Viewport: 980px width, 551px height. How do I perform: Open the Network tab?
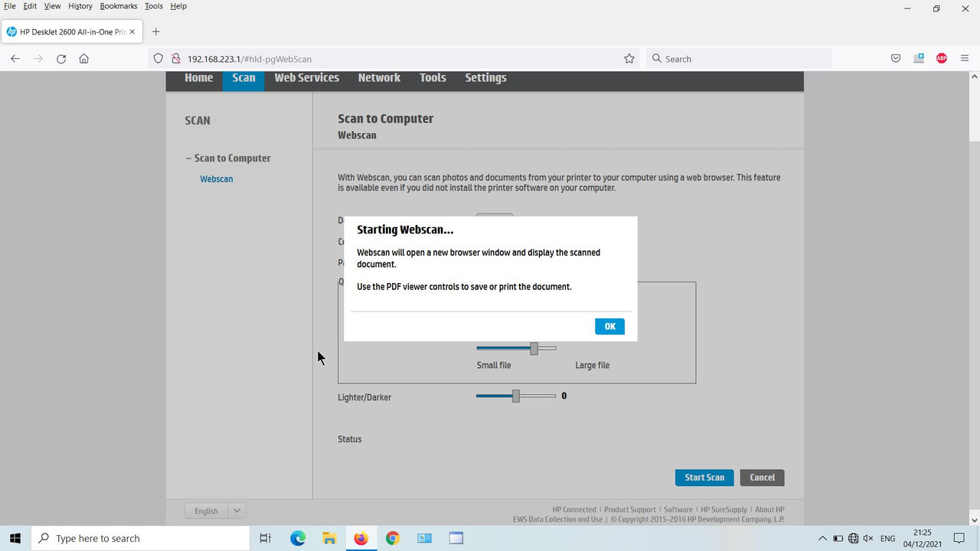(379, 78)
